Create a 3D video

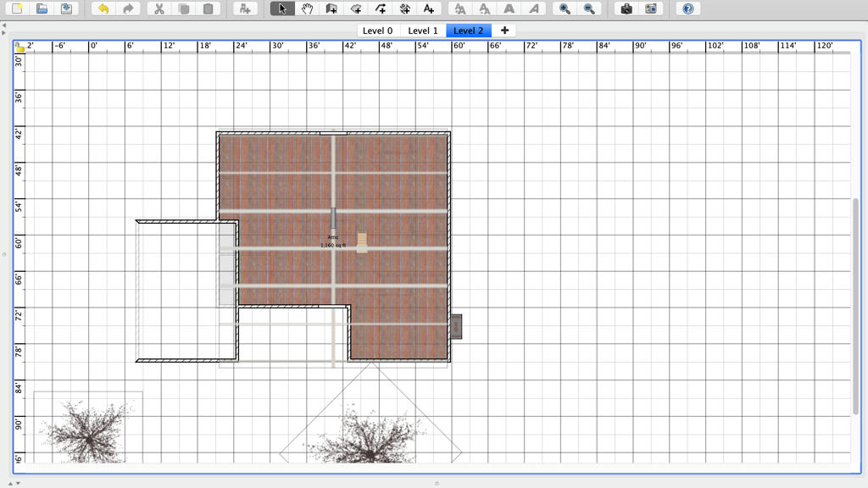650,8
